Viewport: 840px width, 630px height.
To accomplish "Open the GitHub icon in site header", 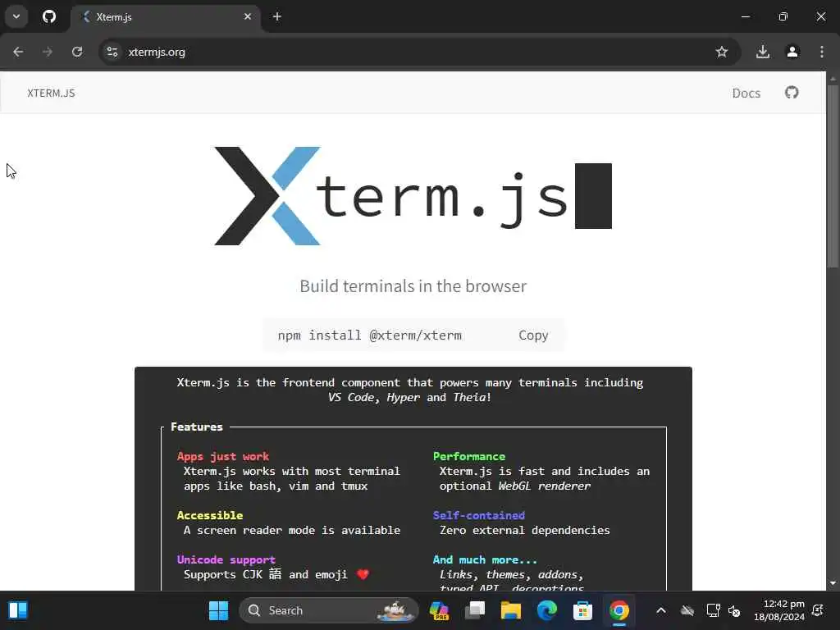I will pyautogui.click(x=792, y=93).
